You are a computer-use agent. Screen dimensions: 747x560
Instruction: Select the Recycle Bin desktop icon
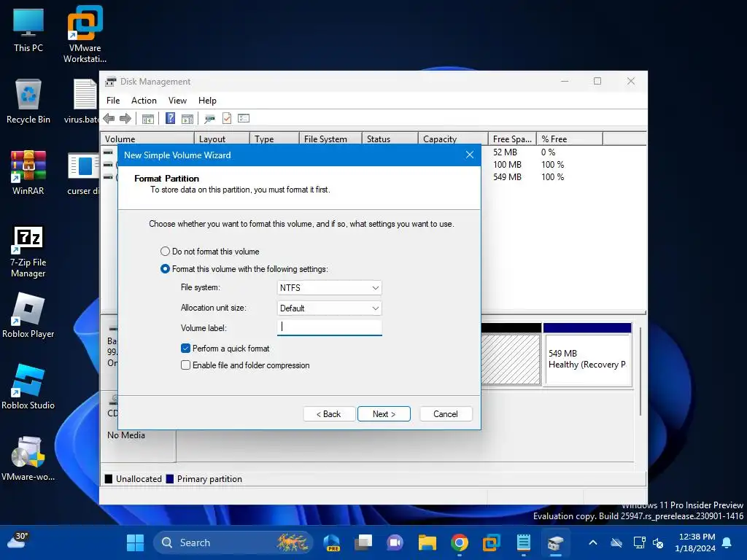[28, 101]
